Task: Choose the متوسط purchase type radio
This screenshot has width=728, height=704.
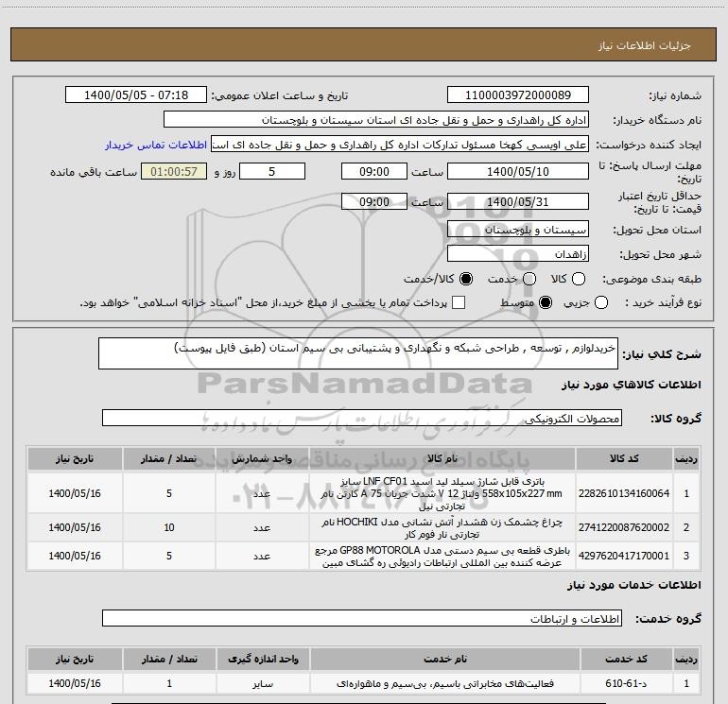Action: 546,303
